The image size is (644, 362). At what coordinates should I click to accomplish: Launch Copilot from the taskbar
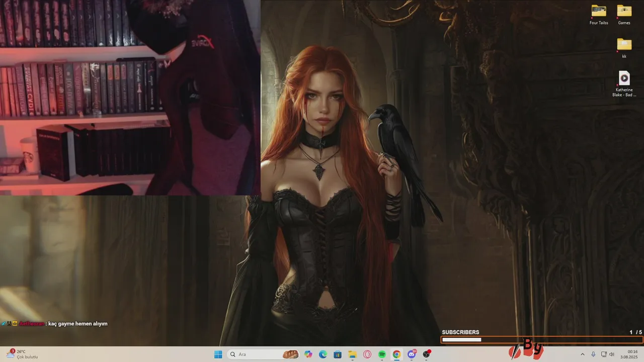click(x=308, y=354)
